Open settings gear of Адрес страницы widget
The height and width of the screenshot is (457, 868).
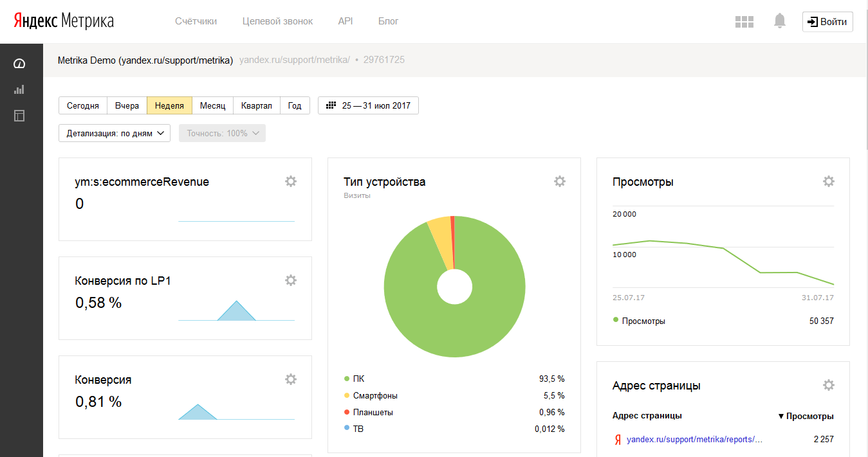click(x=829, y=385)
